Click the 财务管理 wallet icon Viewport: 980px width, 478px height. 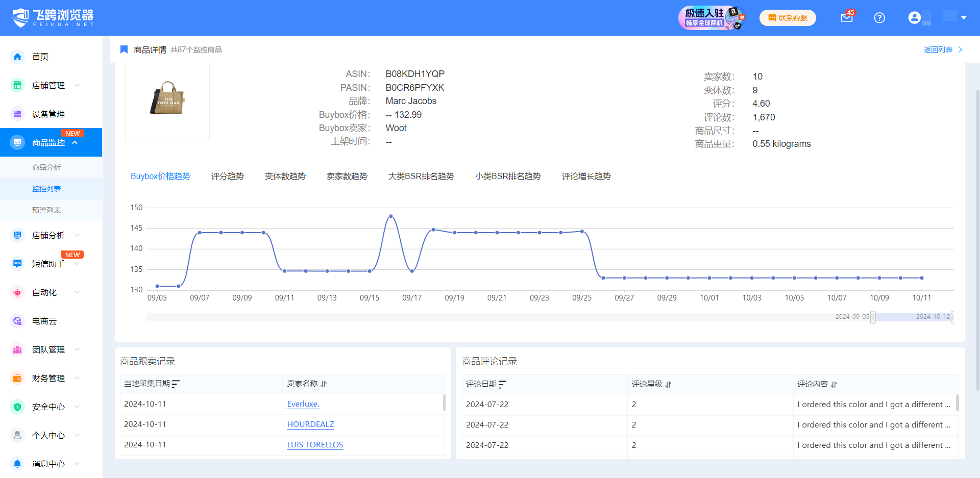(x=17, y=378)
